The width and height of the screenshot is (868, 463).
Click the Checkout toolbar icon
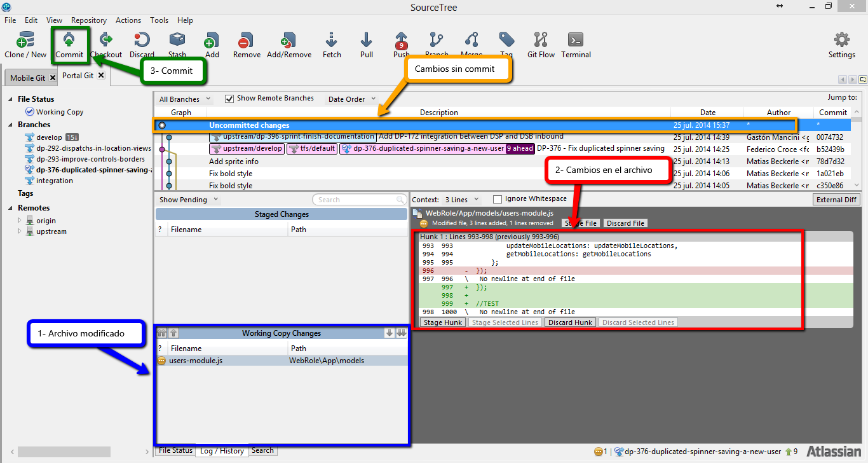pos(106,45)
